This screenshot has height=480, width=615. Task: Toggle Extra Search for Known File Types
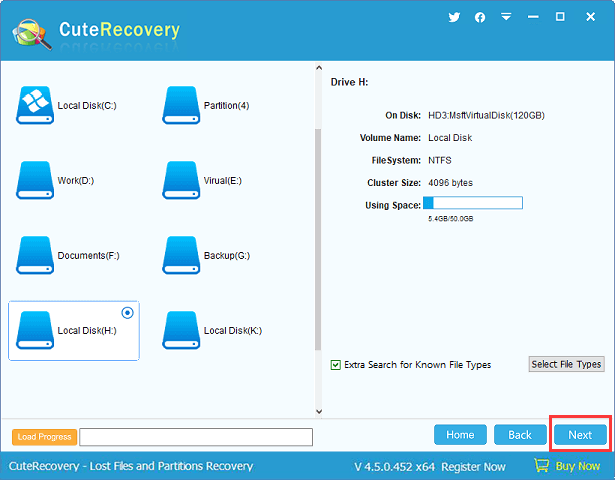[x=336, y=365]
